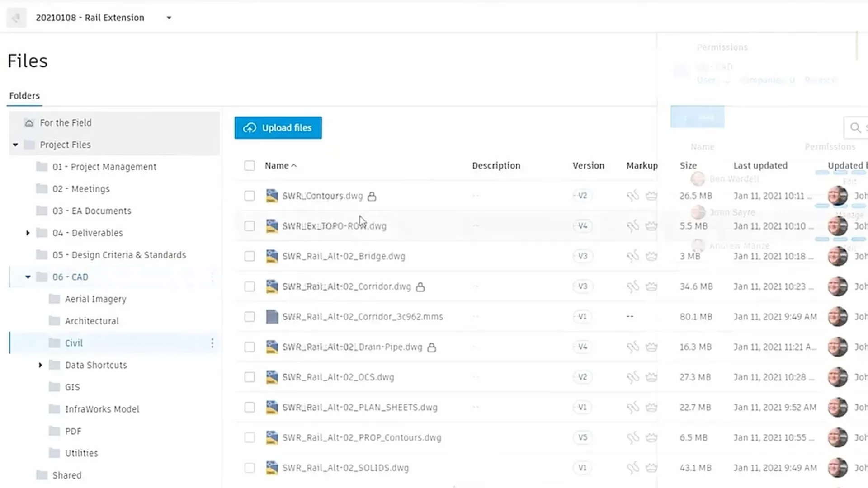The height and width of the screenshot is (488, 868).
Task: Click the For the Field cloud folder icon
Action: click(29, 123)
